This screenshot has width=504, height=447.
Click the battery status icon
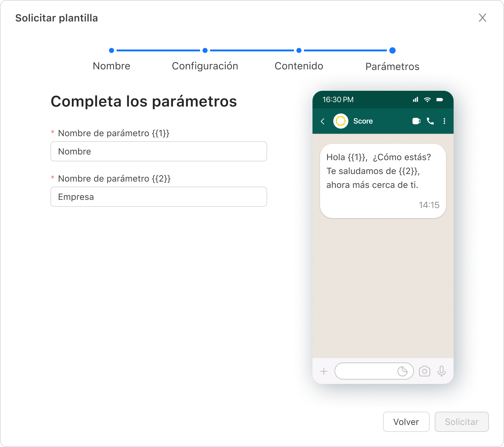pyautogui.click(x=440, y=100)
